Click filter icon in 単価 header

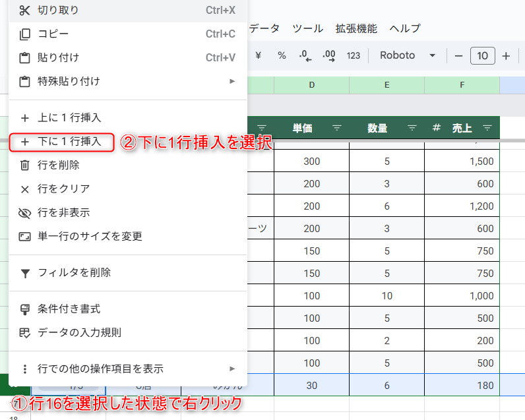(337, 128)
